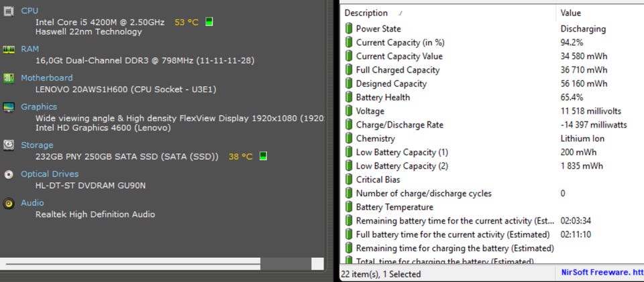644x282 pixels.
Task: Sort by the Value column header
Action: 600,13
